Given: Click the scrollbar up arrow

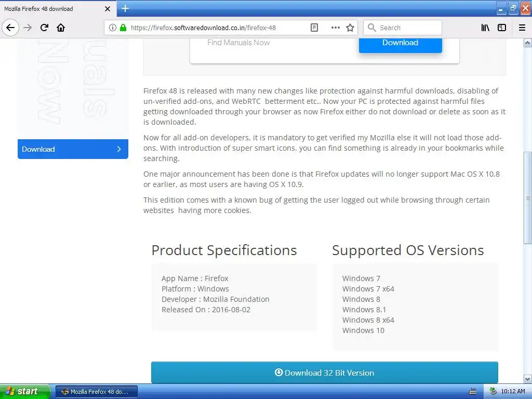Looking at the screenshot, I should point(527,43).
